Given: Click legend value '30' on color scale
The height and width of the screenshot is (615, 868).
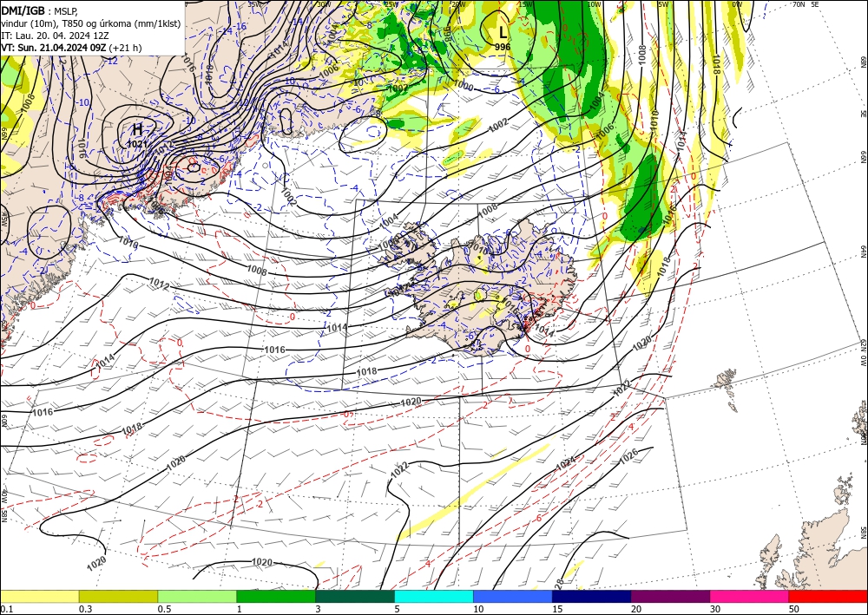Looking at the screenshot, I should (715, 609).
